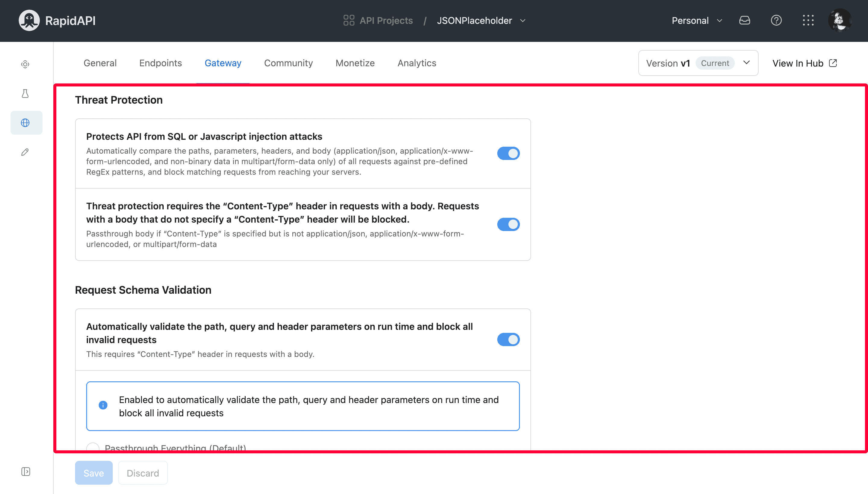Click the pen/edit sidebar icon
Viewport: 868px width, 494px height.
(x=26, y=152)
